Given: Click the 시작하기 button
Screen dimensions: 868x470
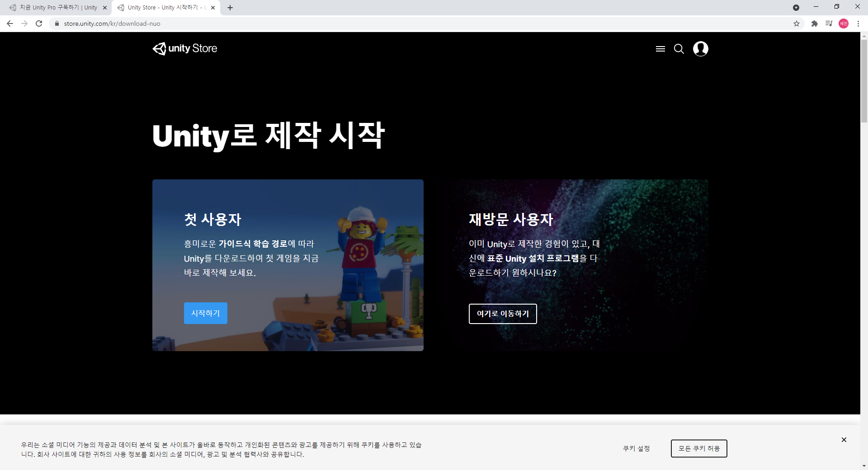Looking at the screenshot, I should point(206,313).
